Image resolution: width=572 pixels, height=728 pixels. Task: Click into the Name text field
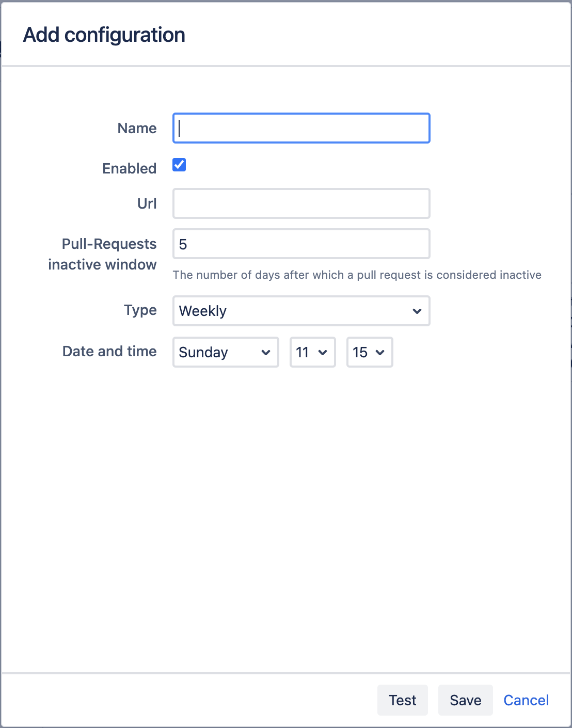tap(301, 128)
